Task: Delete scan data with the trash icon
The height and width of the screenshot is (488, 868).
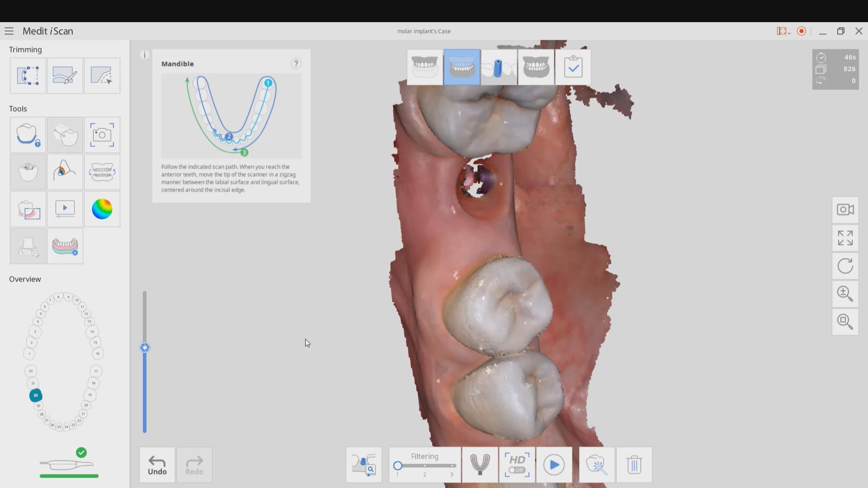Action: click(x=634, y=465)
